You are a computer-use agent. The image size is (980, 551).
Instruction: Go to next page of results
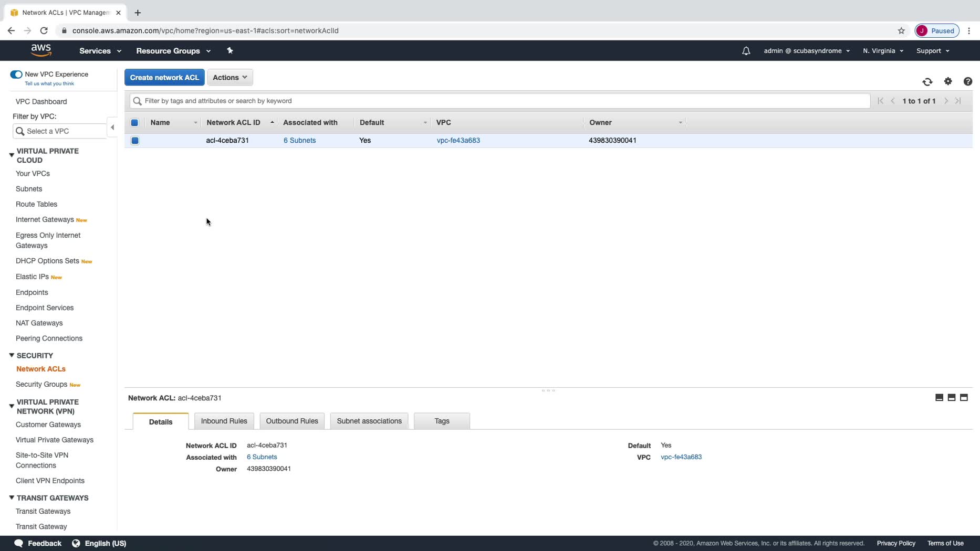tap(946, 101)
